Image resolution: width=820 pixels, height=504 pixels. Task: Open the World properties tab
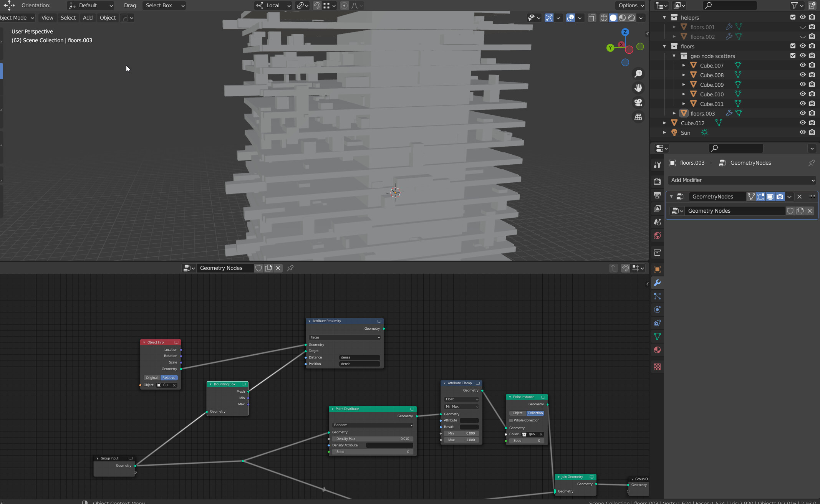pos(657,235)
